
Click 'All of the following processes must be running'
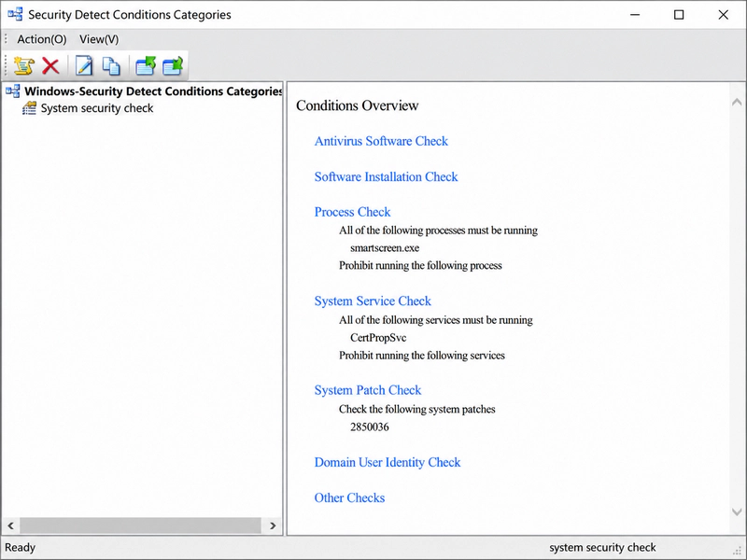point(438,231)
